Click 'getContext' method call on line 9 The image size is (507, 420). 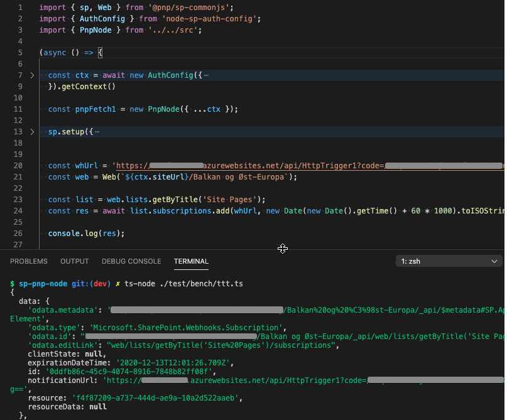click(x=84, y=87)
